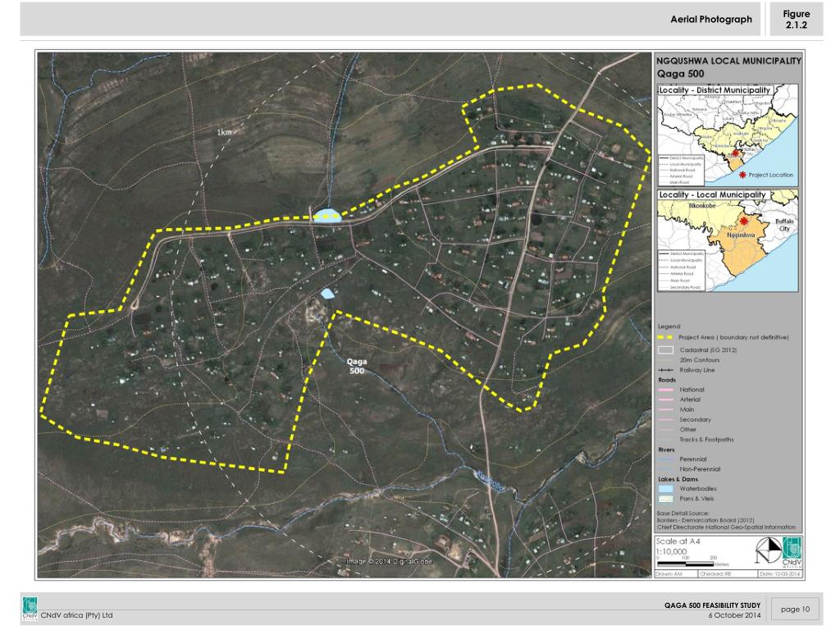
Task: Click the blue dam on the yellow boundary
Action: [x=327, y=216]
